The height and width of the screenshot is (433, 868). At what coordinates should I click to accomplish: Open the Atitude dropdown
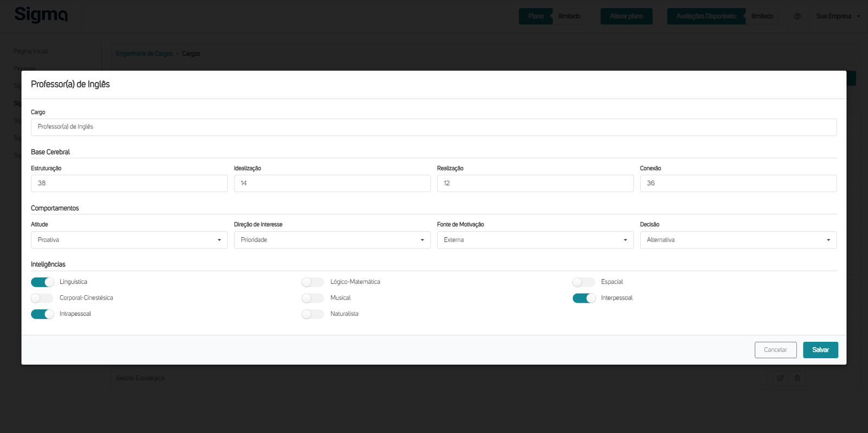tap(129, 240)
